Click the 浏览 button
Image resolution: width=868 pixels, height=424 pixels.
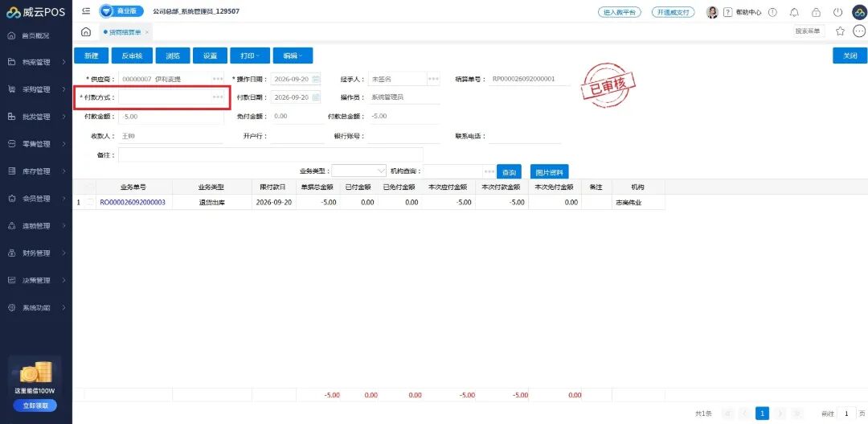[173, 56]
